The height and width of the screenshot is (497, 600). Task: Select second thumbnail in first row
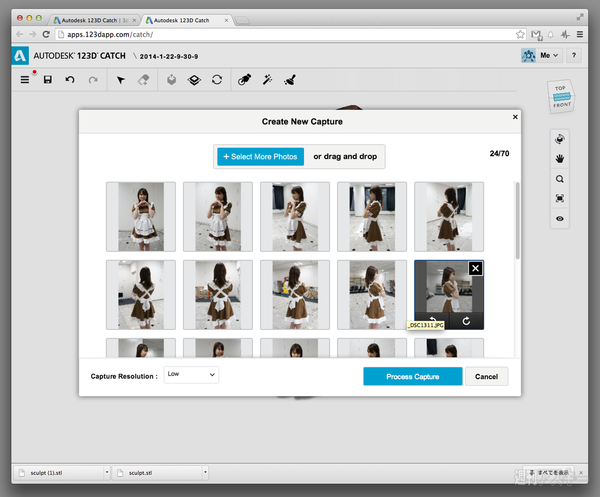click(x=218, y=217)
